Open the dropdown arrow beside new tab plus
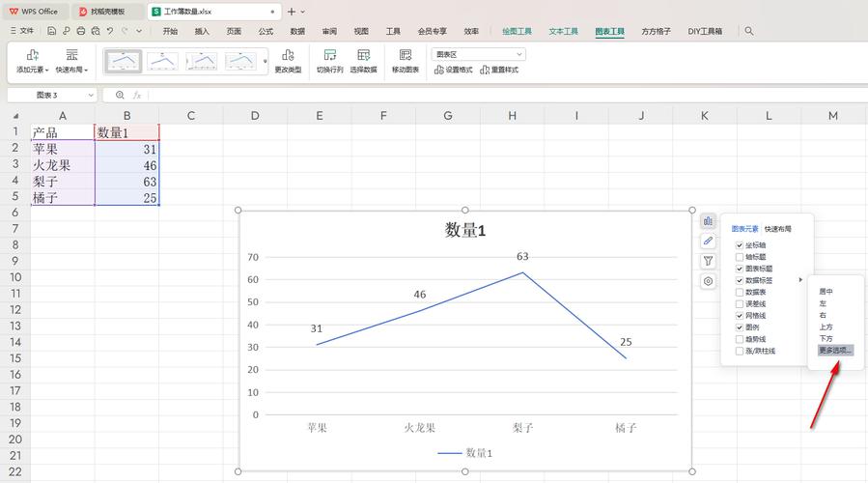The width and height of the screenshot is (868, 483). 303,11
